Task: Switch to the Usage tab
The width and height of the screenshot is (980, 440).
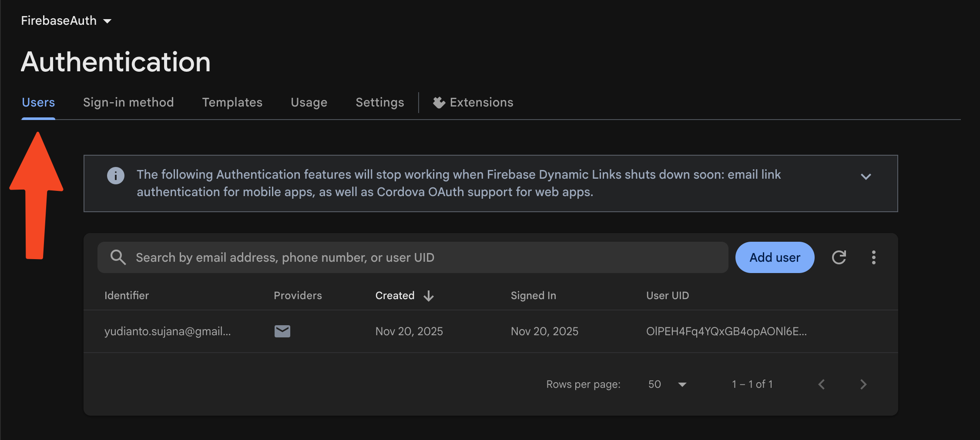Action: click(x=309, y=103)
